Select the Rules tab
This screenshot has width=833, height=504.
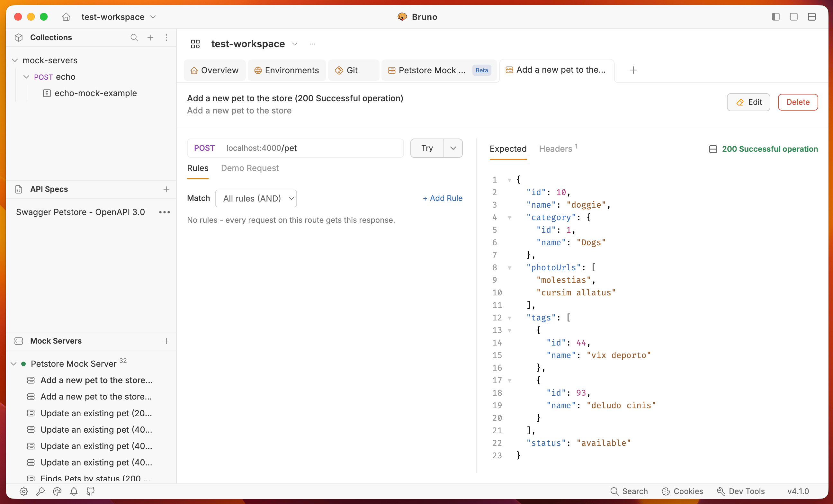click(198, 168)
